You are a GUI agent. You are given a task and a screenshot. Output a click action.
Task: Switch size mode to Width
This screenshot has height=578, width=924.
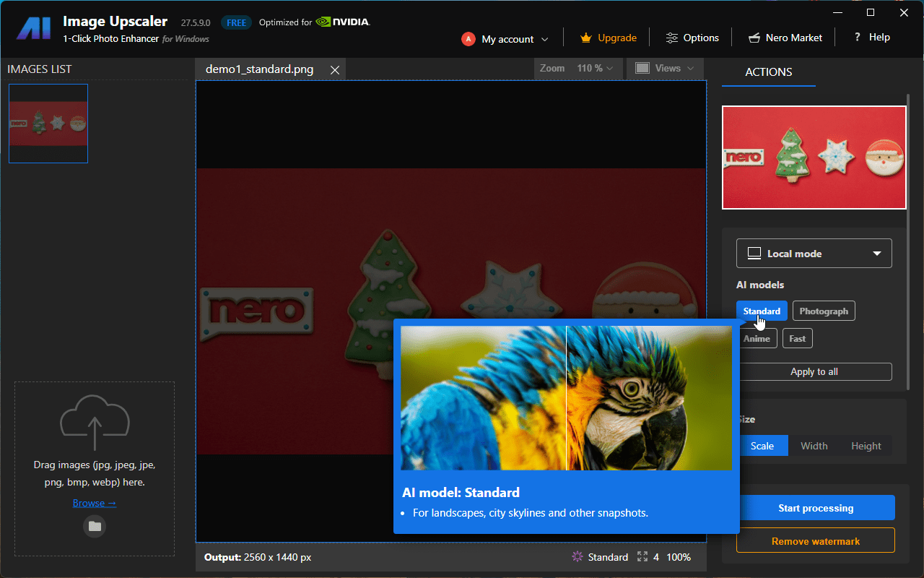[814, 445]
